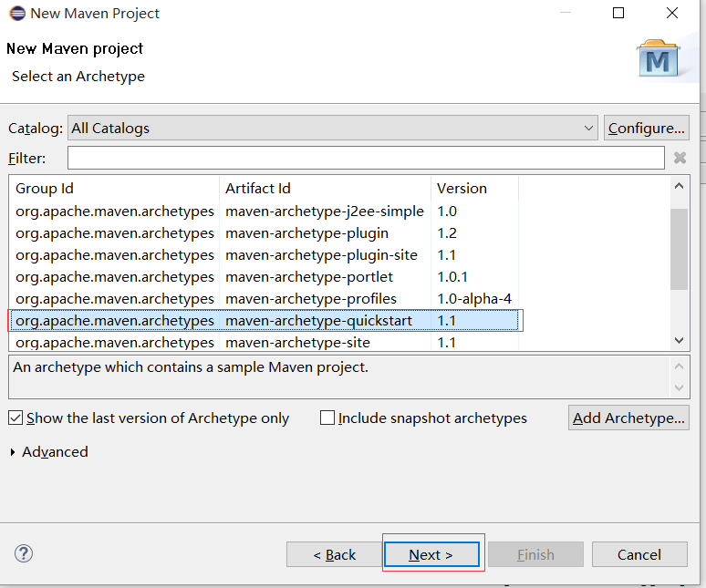Toggle Show the last version of Archetype only
Viewport: 706px width, 588px height.
(x=16, y=418)
